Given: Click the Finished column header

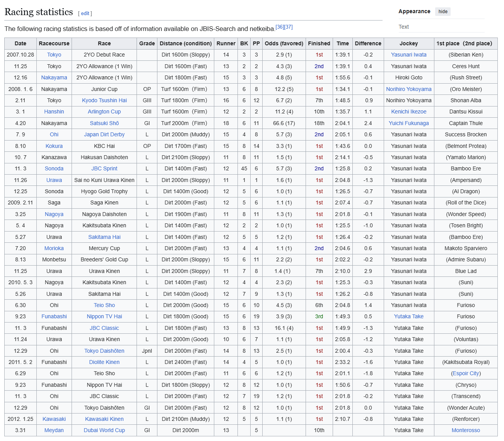Looking at the screenshot, I should click(319, 44).
